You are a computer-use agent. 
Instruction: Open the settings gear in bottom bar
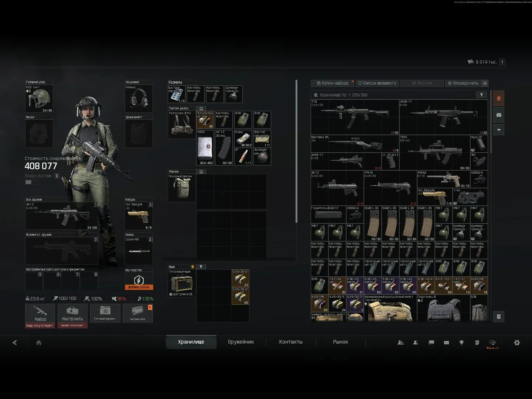(517, 342)
